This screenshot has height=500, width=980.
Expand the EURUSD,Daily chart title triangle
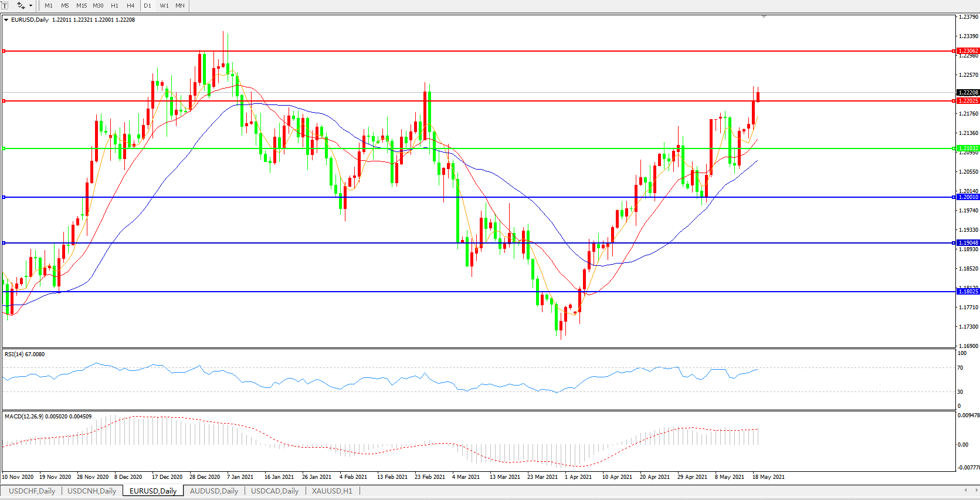[x=6, y=20]
